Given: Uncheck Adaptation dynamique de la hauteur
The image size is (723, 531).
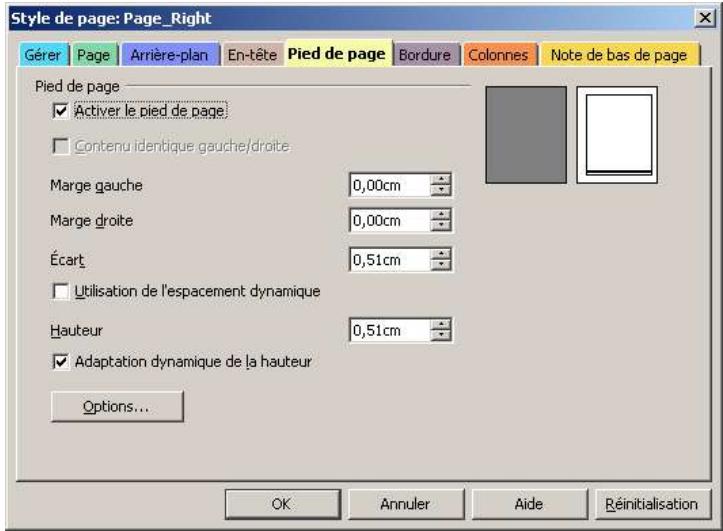Looking at the screenshot, I should 61,362.
